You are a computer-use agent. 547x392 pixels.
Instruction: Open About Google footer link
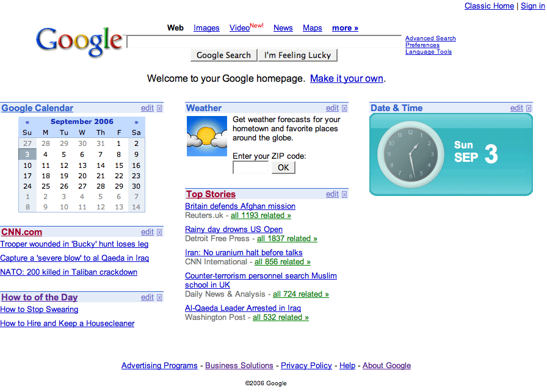pos(386,366)
